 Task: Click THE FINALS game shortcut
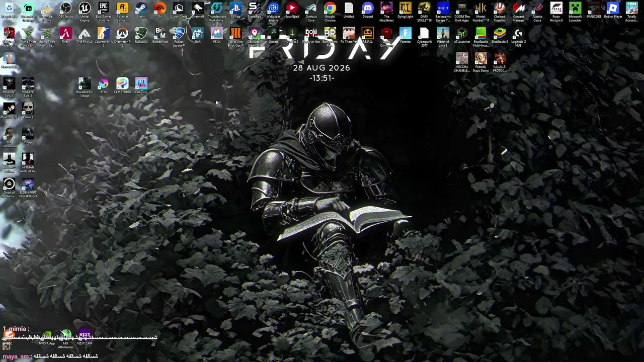point(85,36)
